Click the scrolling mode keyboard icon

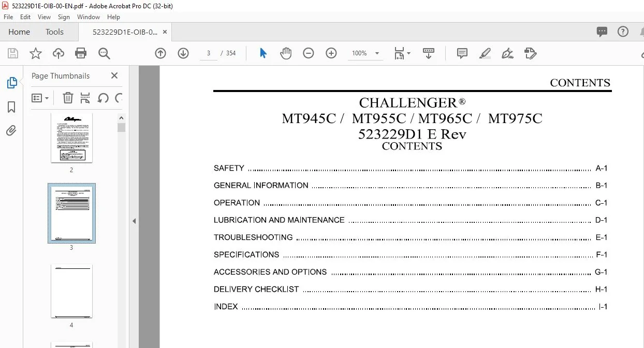(x=429, y=53)
